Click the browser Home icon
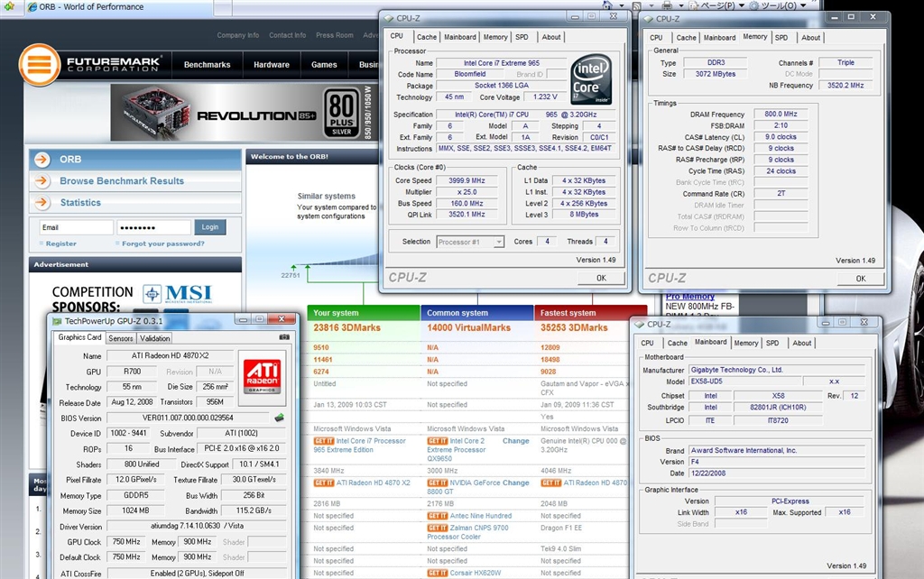Image resolution: width=924 pixels, height=579 pixels. pyautogui.click(x=607, y=5)
